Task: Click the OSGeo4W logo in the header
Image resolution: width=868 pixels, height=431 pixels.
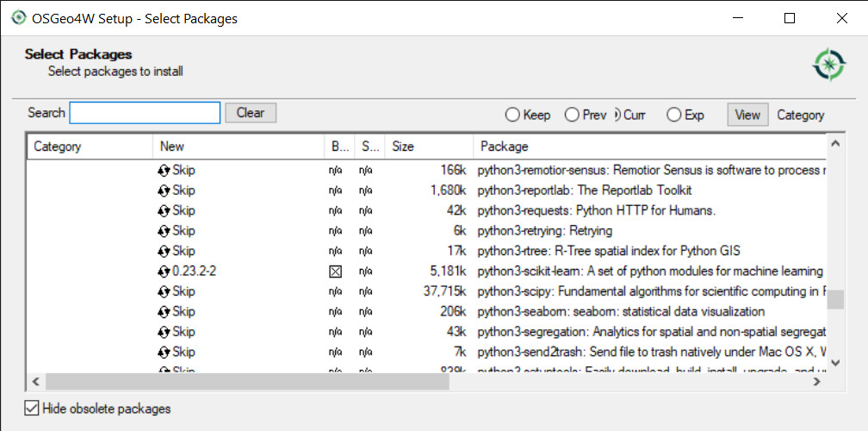Action: click(x=828, y=65)
